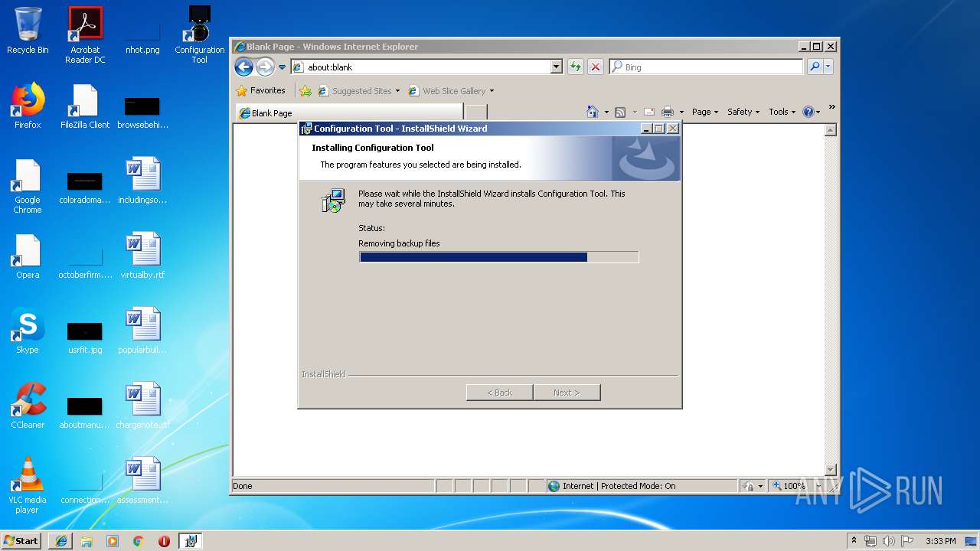Click the IE vertical scrollbar down arrow
Viewport: 980px width, 551px height.
tap(831, 469)
